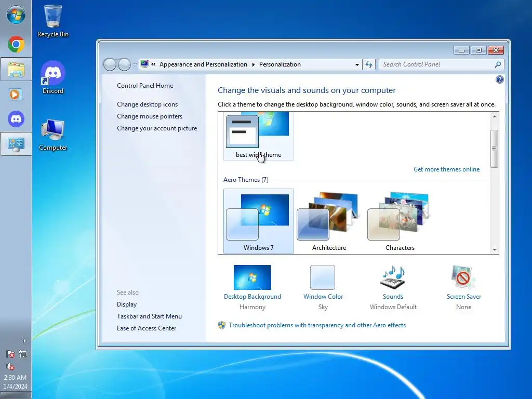This screenshot has height=399, width=532.
Task: Show hidden tray icons arrow
Action: 24,341
